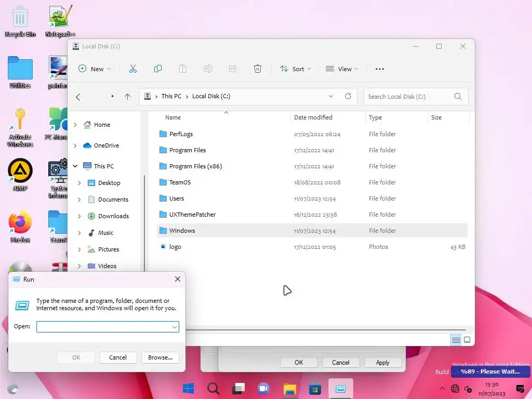Image resolution: width=532 pixels, height=399 pixels.
Task: Click the search magnifier in Explorer search box
Action: [x=458, y=97]
